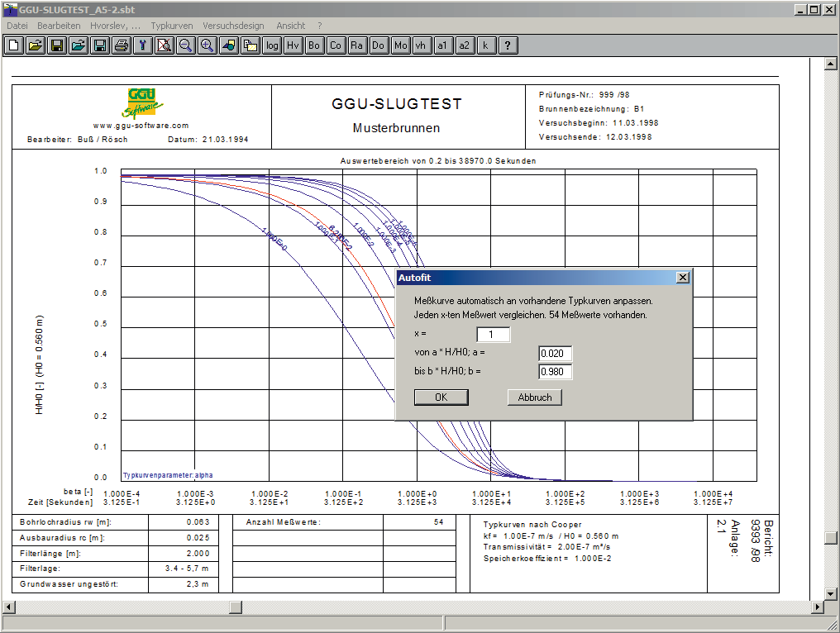Open the wrench settings tool
Screen dimensions: 840x633
point(142,45)
